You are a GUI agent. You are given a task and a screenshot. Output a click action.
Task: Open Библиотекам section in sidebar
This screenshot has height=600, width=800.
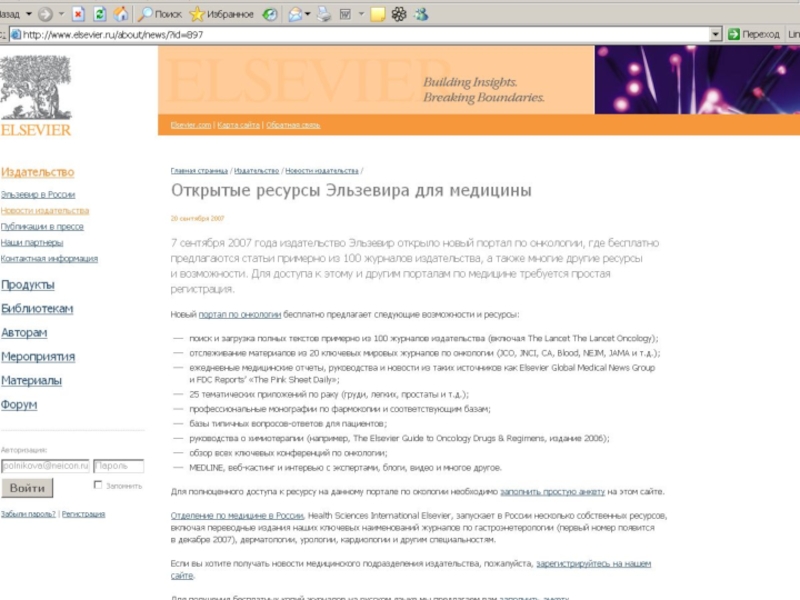(x=37, y=309)
